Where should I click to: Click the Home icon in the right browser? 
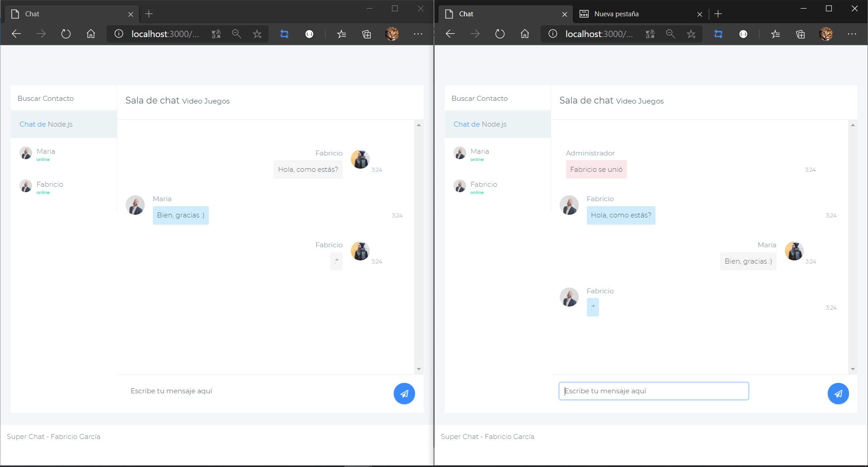pos(524,33)
